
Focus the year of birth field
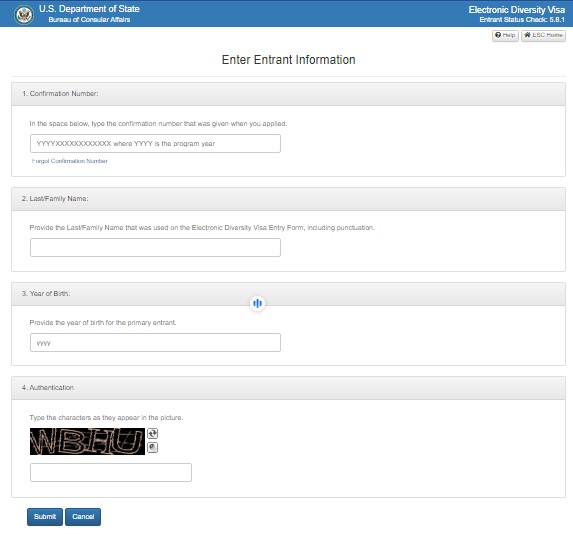point(155,342)
